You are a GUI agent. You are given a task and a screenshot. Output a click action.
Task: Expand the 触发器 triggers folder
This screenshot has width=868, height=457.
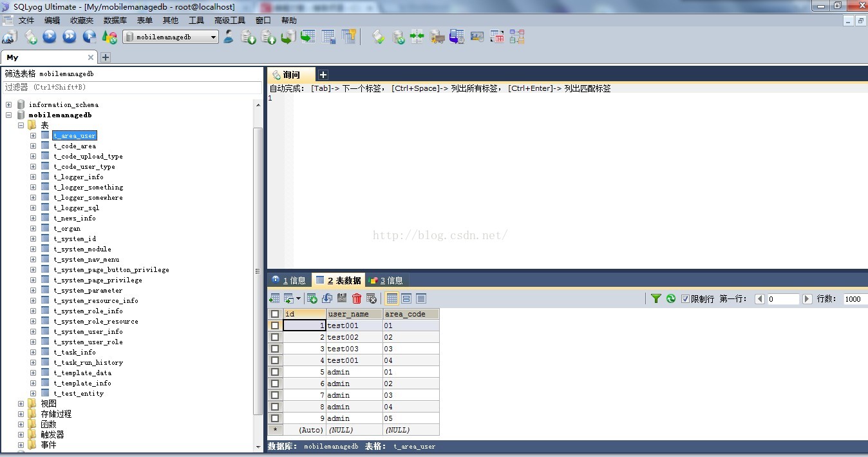[x=21, y=434]
